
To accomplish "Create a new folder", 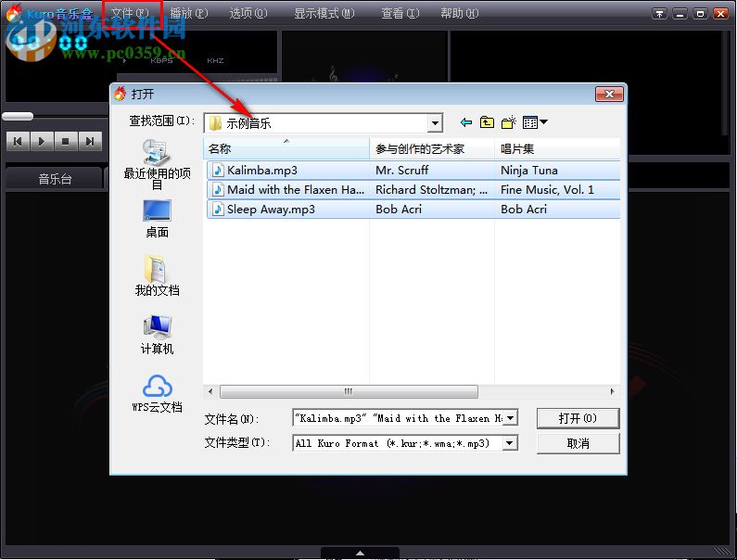I will point(509,122).
